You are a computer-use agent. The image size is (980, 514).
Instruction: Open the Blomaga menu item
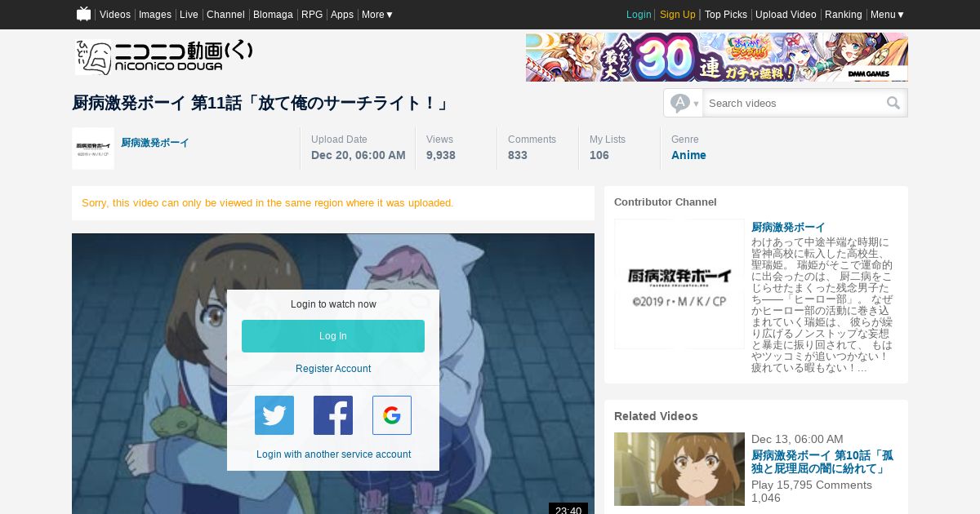[x=273, y=15]
